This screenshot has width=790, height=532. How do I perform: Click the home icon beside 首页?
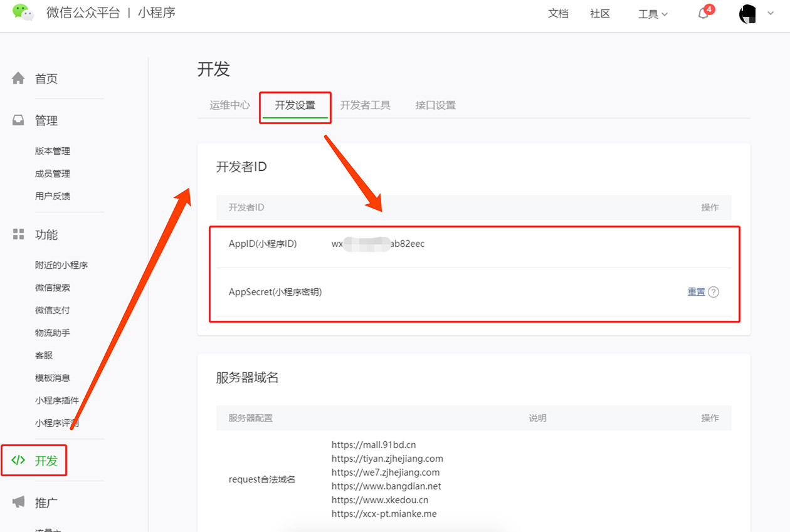click(18, 78)
